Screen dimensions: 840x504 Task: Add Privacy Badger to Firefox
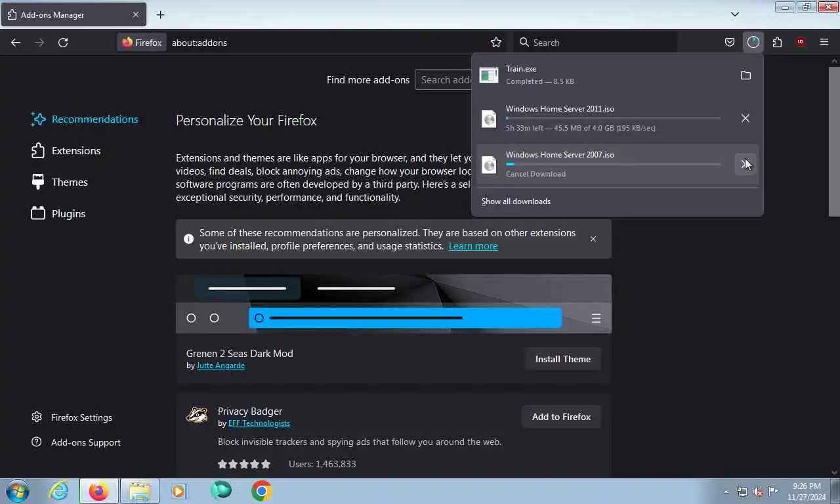pos(561,417)
